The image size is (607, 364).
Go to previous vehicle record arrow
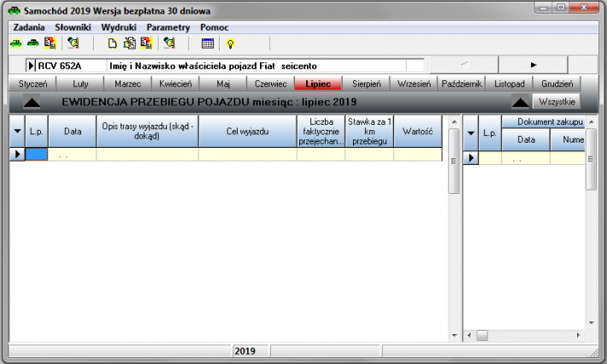tap(464, 65)
